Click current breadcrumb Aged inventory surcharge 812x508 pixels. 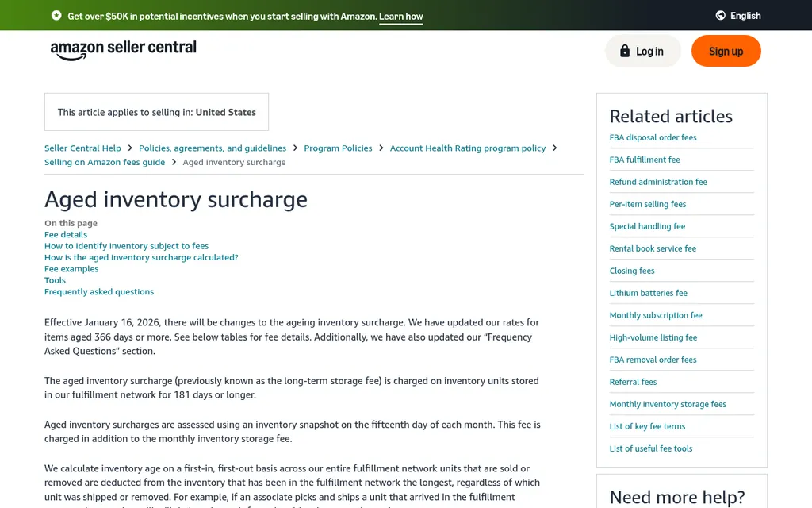click(x=234, y=162)
